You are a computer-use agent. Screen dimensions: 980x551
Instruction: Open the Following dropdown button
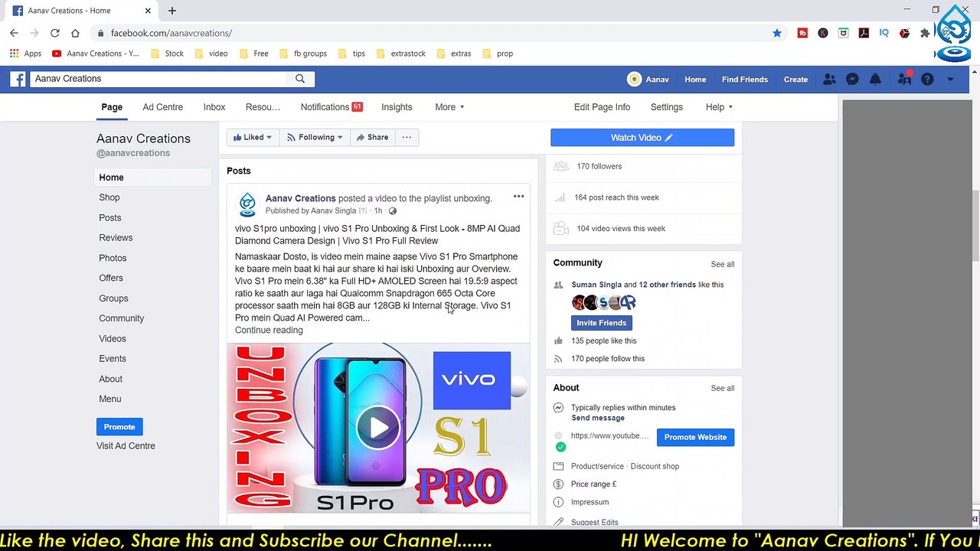pyautogui.click(x=314, y=137)
